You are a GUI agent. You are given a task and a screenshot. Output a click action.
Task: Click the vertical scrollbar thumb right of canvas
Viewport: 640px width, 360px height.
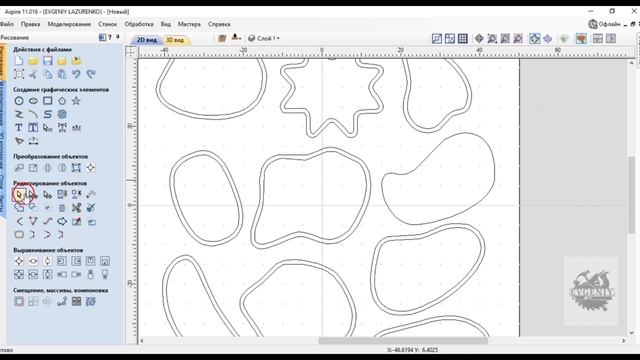[x=631, y=194]
